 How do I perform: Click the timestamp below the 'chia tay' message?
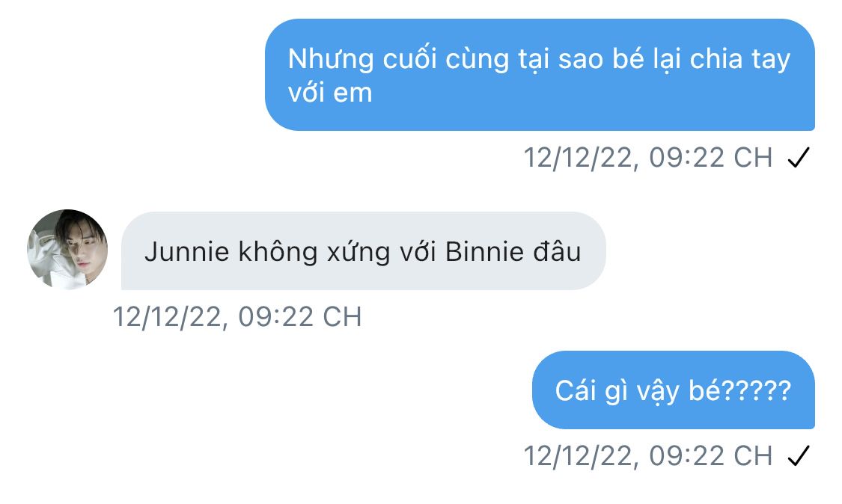(x=648, y=158)
